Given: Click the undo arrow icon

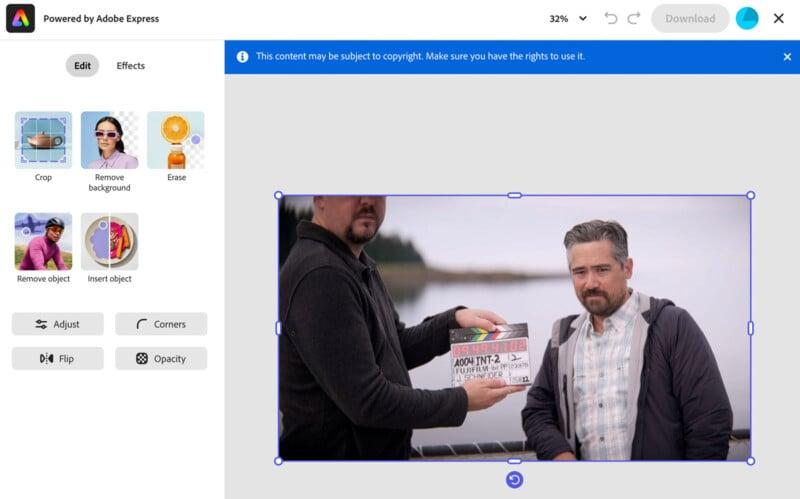Looking at the screenshot, I should [x=611, y=18].
